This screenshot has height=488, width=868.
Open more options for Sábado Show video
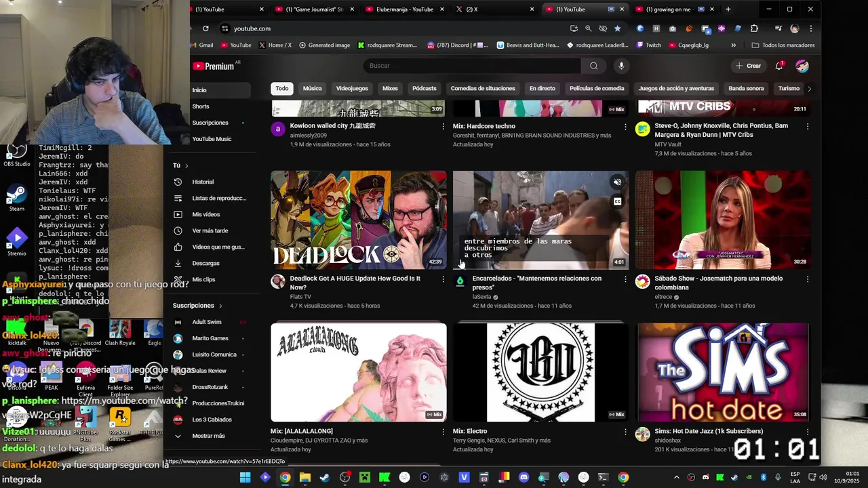click(807, 279)
